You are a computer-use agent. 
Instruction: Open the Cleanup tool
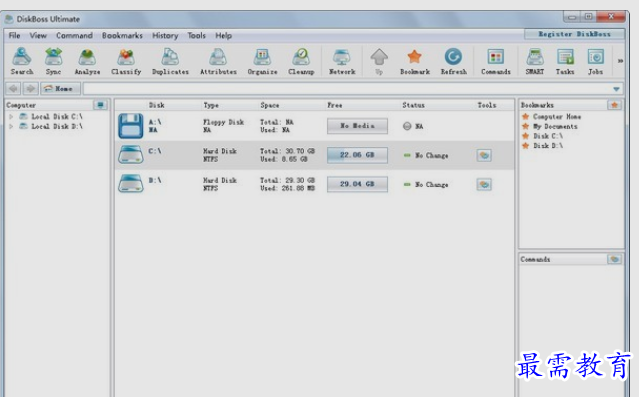(301, 61)
